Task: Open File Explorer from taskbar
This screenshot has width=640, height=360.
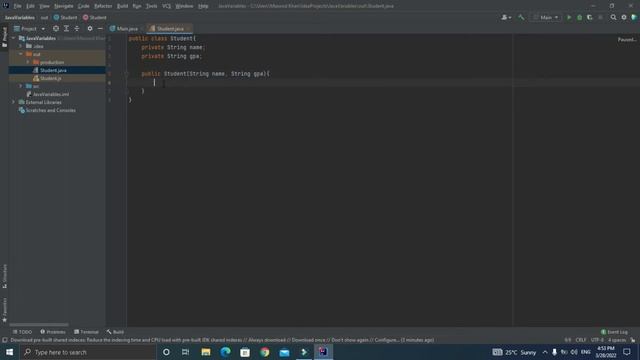Action: (206, 352)
